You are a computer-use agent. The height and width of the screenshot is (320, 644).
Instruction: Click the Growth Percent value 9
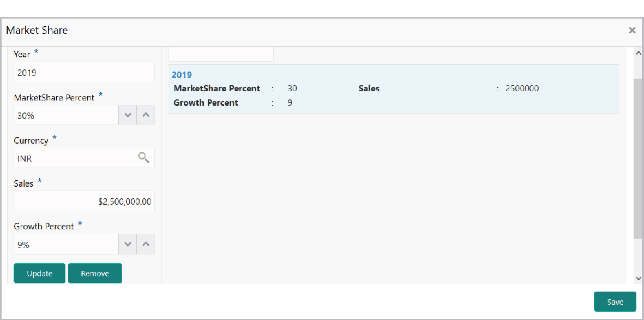pyautogui.click(x=290, y=103)
